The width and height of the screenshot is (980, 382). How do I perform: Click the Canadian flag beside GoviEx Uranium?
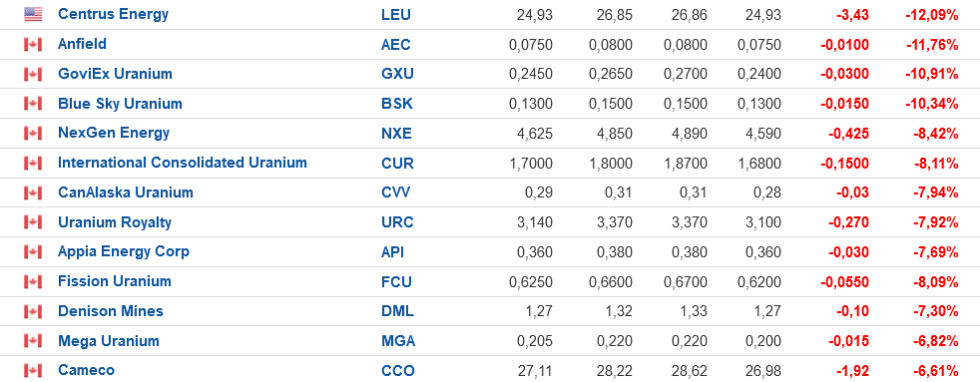(33, 74)
